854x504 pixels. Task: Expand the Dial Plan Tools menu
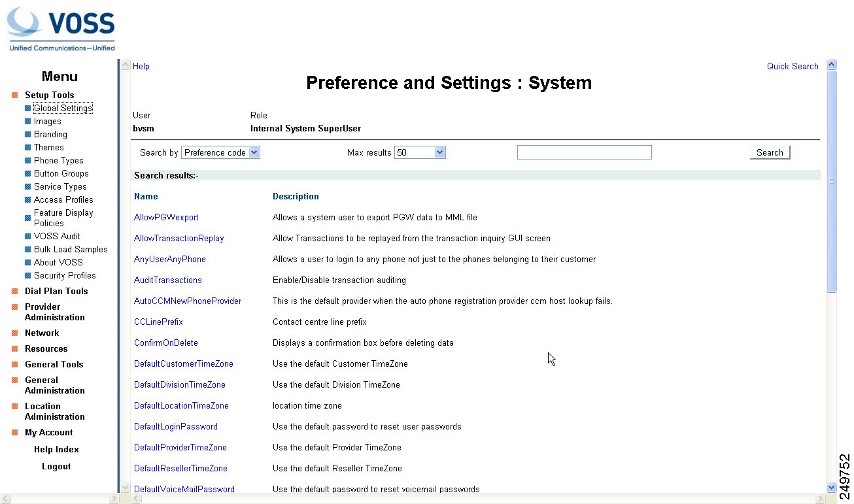click(56, 291)
